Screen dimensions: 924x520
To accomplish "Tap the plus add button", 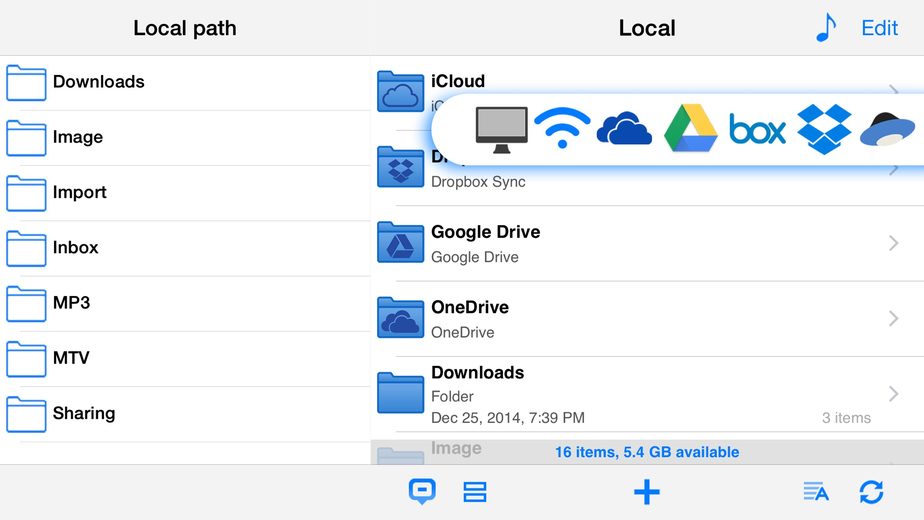I will tap(646, 492).
